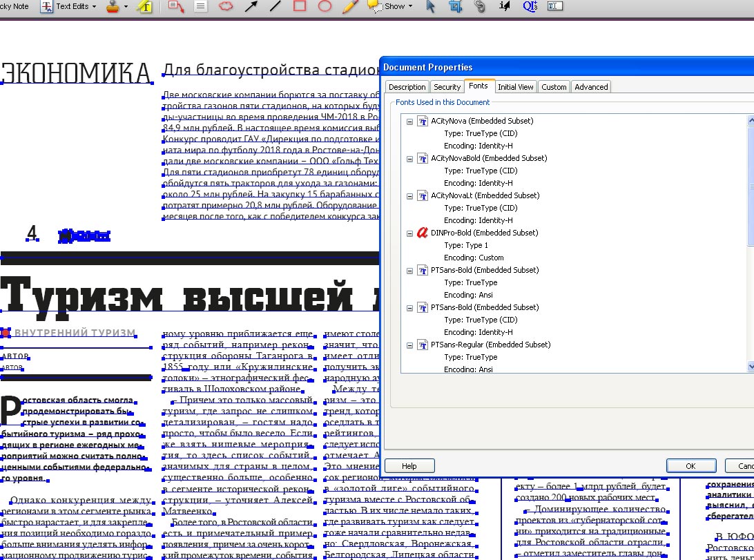Click the ЭКОНОМИКА heading in the document

(76, 73)
